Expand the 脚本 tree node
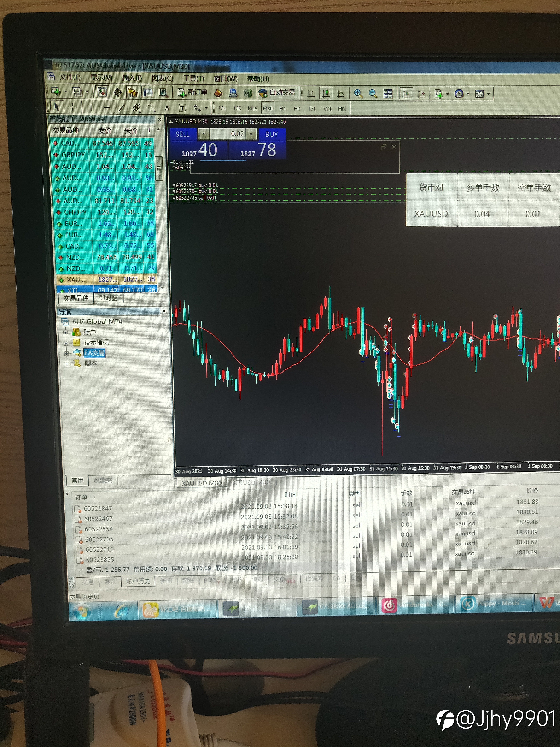 [x=67, y=364]
